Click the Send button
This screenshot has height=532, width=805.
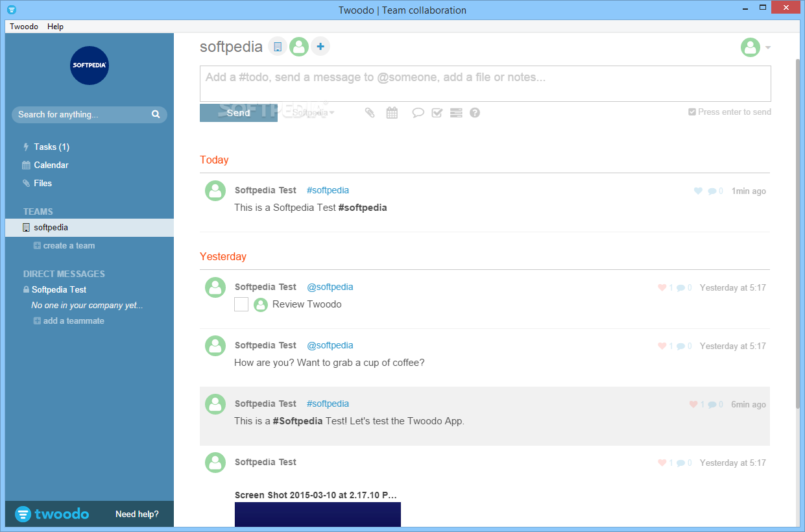[239, 113]
